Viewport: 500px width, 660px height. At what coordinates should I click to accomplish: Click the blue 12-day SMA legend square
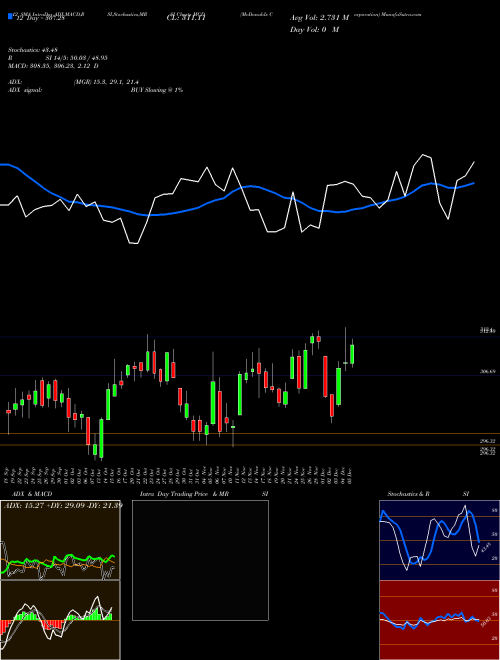10,16
